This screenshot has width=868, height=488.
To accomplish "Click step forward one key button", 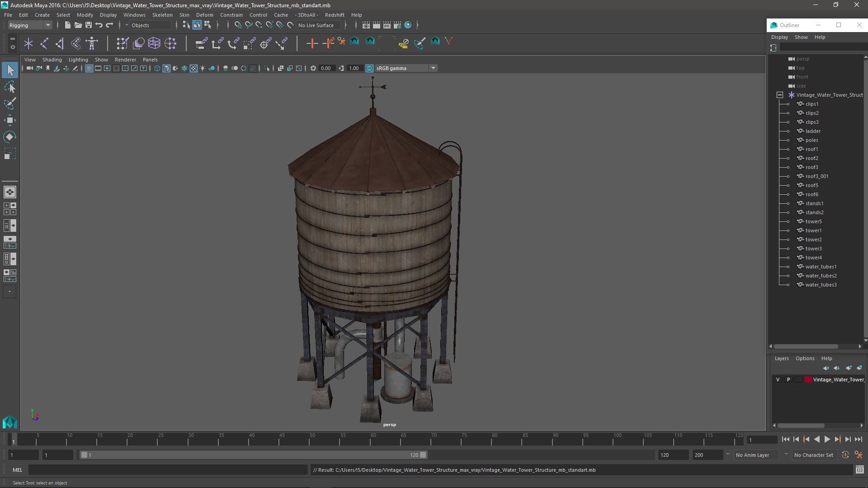I will [x=837, y=439].
